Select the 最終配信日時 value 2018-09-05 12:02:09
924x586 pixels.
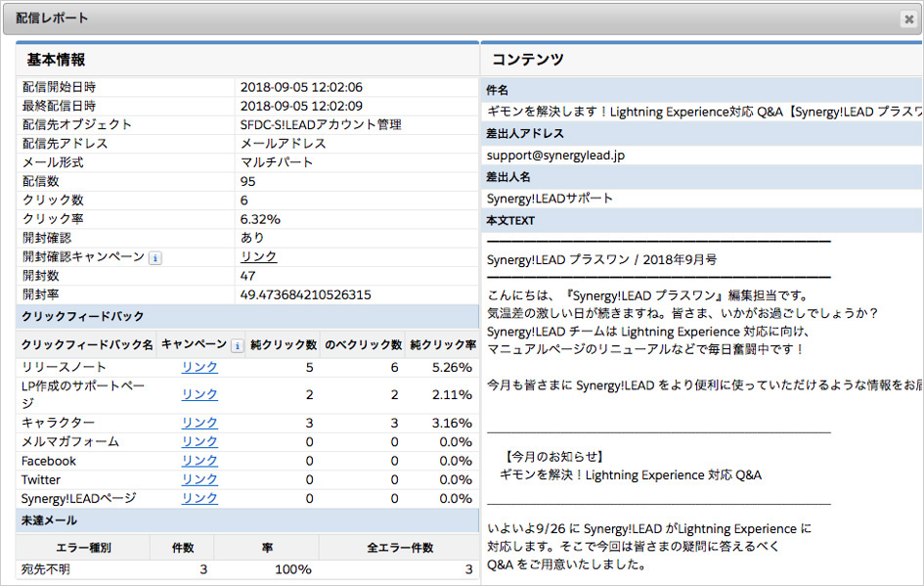pyautogui.click(x=301, y=106)
